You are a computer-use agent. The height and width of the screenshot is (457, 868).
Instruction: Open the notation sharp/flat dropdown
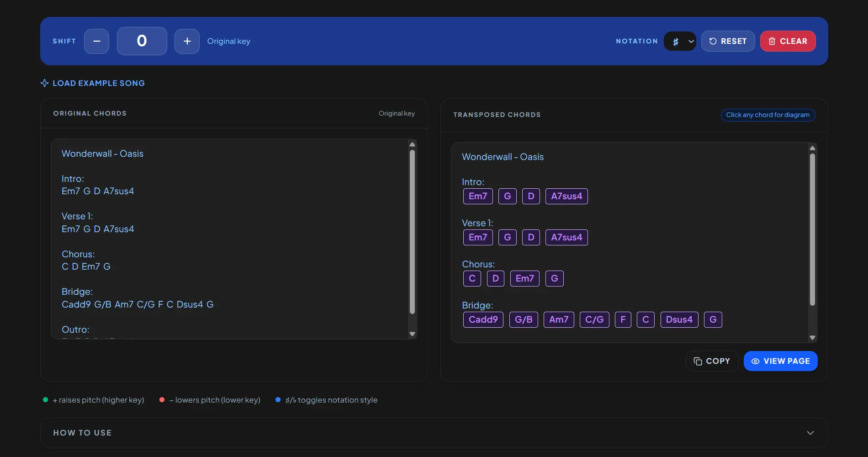click(680, 41)
